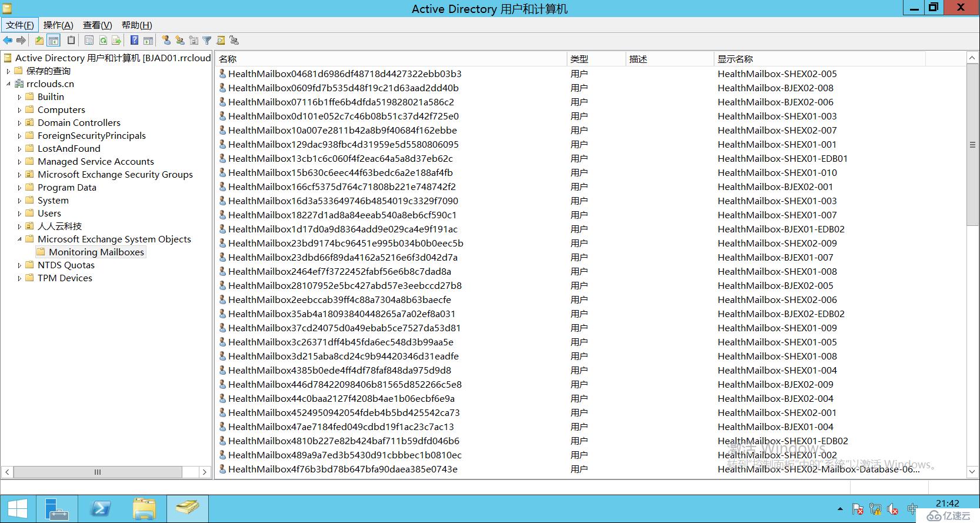Expand the Domain Controllers node
The width and height of the screenshot is (980, 523).
click(19, 123)
